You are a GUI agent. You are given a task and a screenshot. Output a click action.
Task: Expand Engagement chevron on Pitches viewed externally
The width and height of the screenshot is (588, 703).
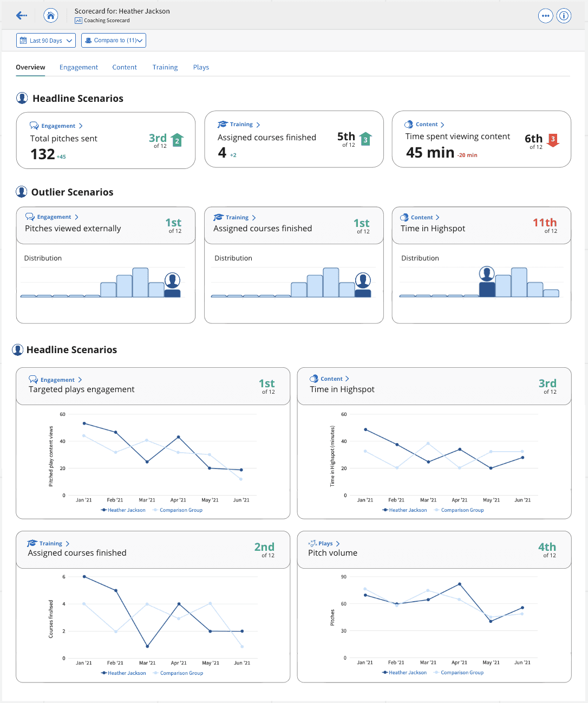76,217
